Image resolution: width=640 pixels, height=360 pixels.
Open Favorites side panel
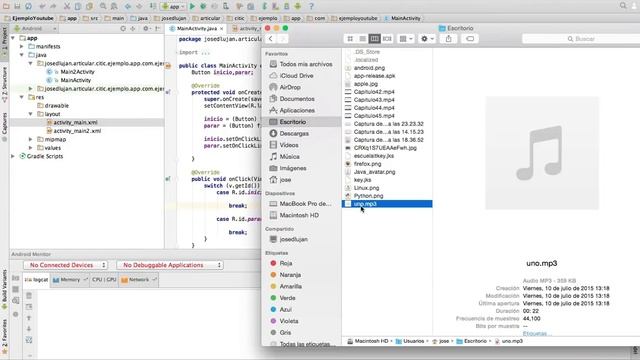4,337
